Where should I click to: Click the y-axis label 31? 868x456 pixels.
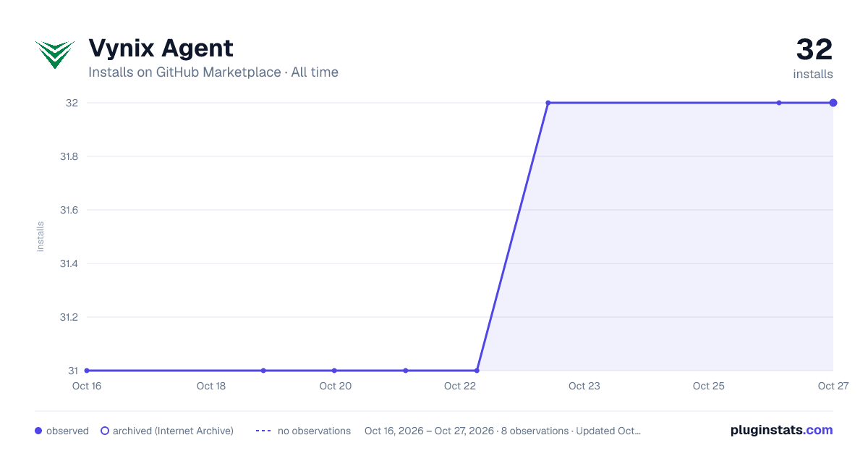73,371
